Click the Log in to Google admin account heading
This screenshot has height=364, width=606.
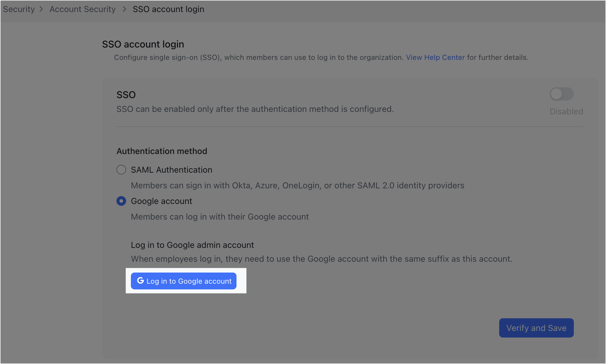click(x=192, y=245)
